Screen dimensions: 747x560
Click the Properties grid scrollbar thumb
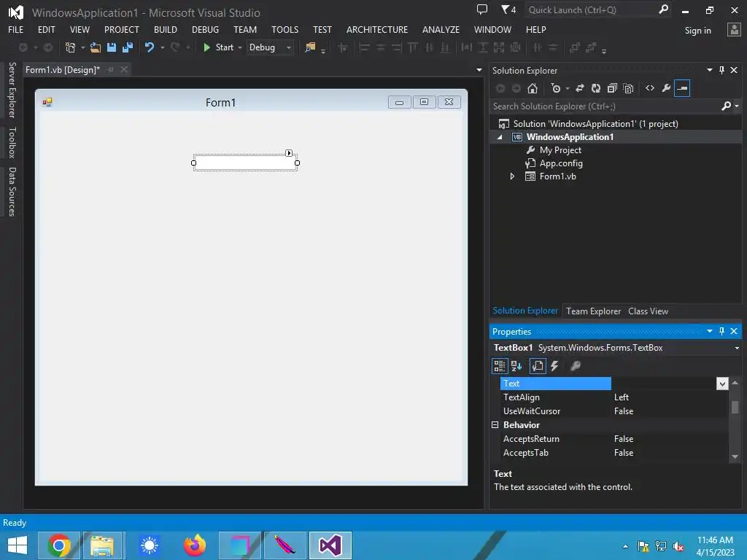[735, 407]
